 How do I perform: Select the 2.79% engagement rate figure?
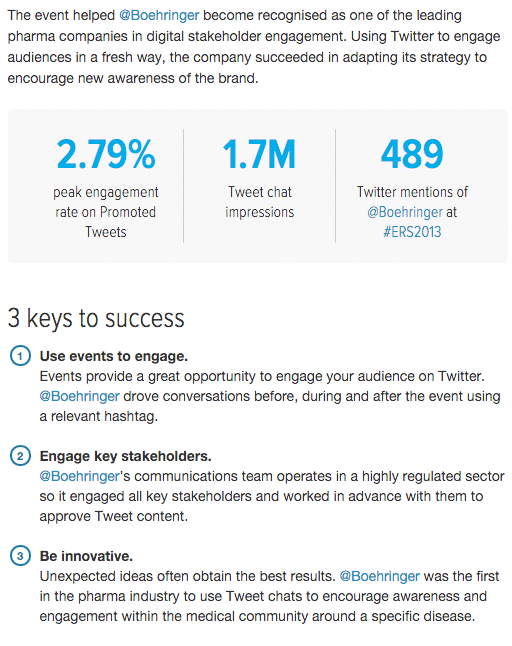pyautogui.click(x=106, y=154)
